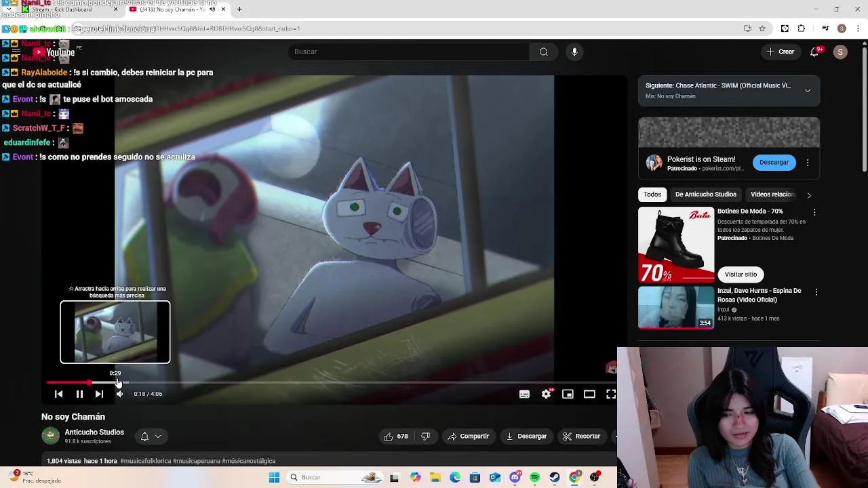868x488 pixels.
Task: Pause the video playback
Action: point(79,394)
